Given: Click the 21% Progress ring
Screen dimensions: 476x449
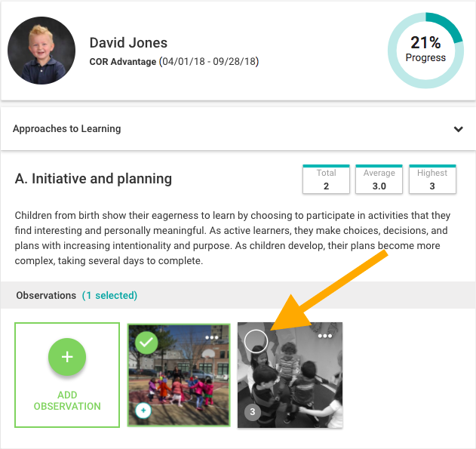Looking at the screenshot, I should (425, 51).
